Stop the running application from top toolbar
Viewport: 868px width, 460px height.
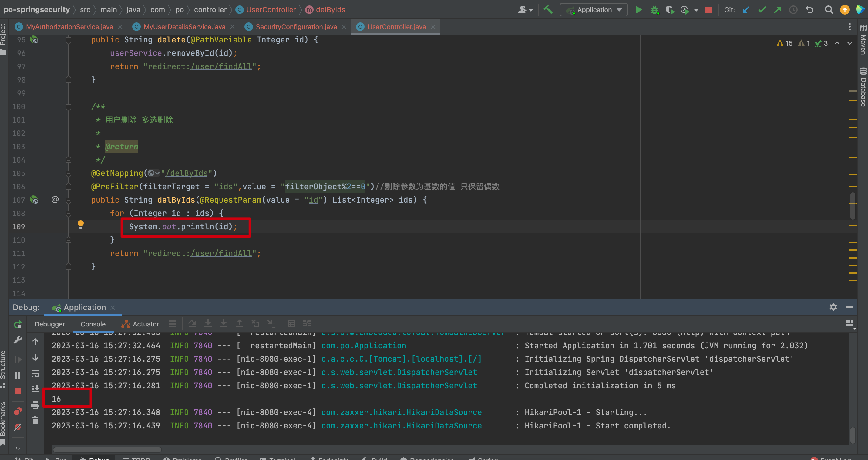pos(708,10)
